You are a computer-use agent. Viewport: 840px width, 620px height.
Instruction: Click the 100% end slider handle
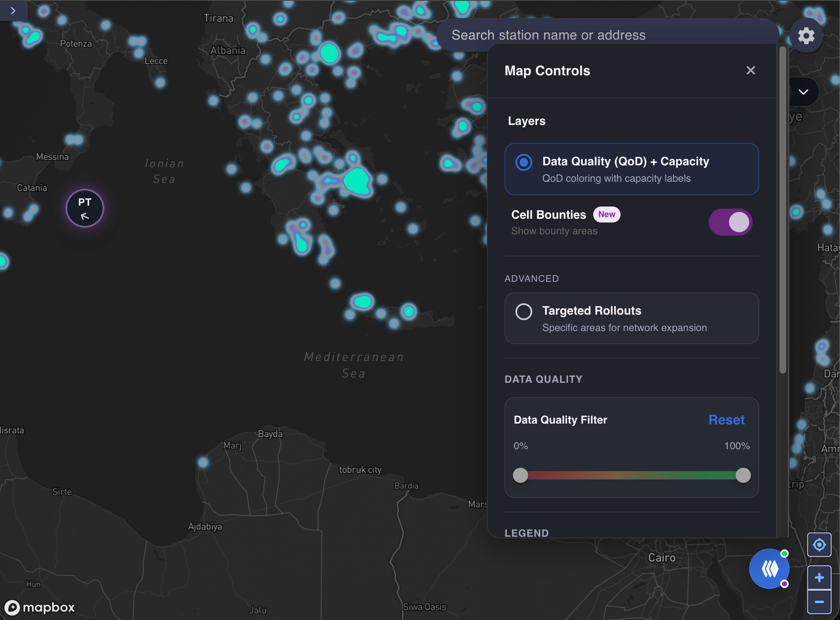[743, 475]
